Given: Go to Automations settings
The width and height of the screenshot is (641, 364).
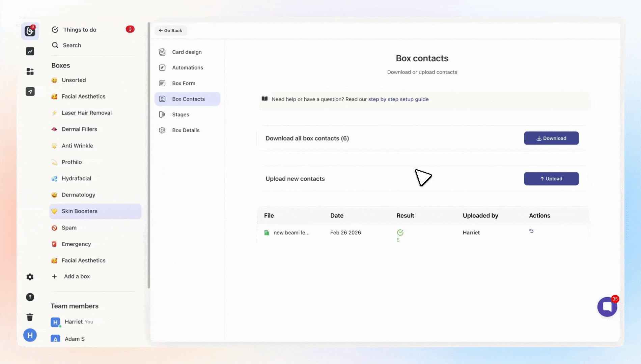Looking at the screenshot, I should (187, 67).
